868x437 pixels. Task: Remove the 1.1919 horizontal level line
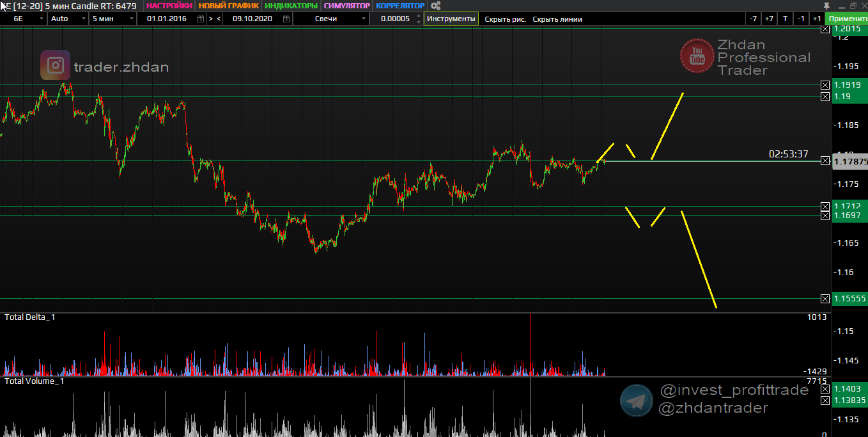825,85
